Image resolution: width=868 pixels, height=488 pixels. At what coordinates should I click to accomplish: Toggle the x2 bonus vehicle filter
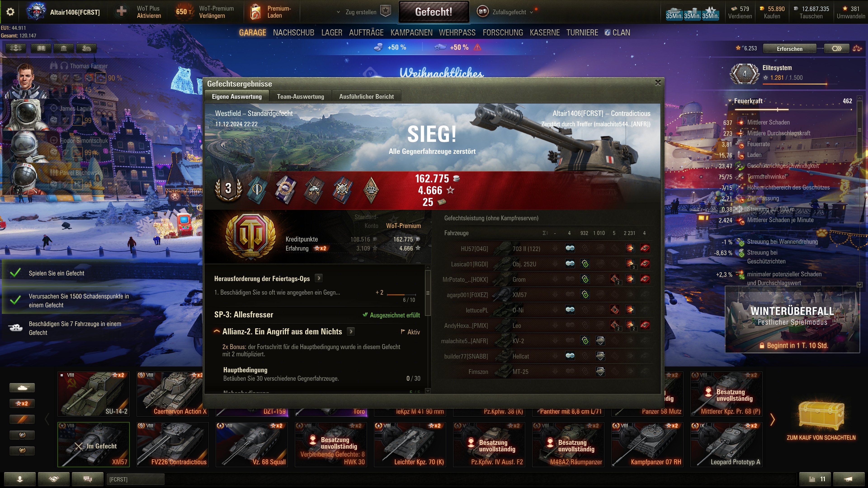coord(22,403)
